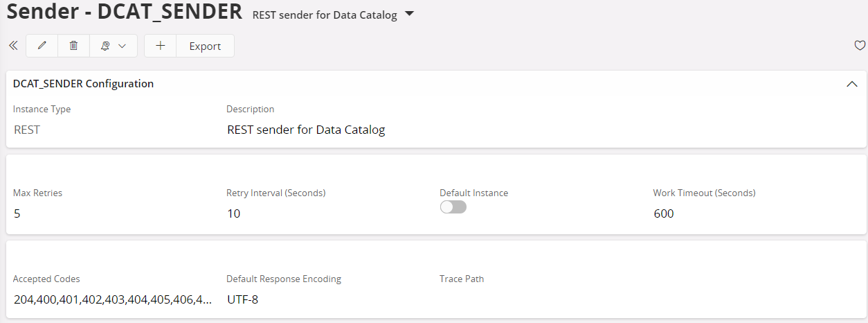Click the Description field text
This screenshot has width=868, height=323.
tap(306, 130)
